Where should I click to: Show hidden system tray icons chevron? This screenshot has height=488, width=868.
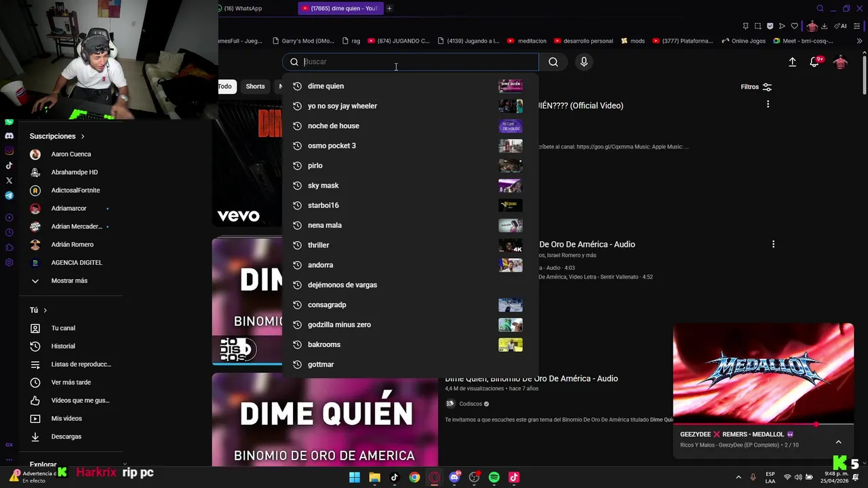(738, 477)
